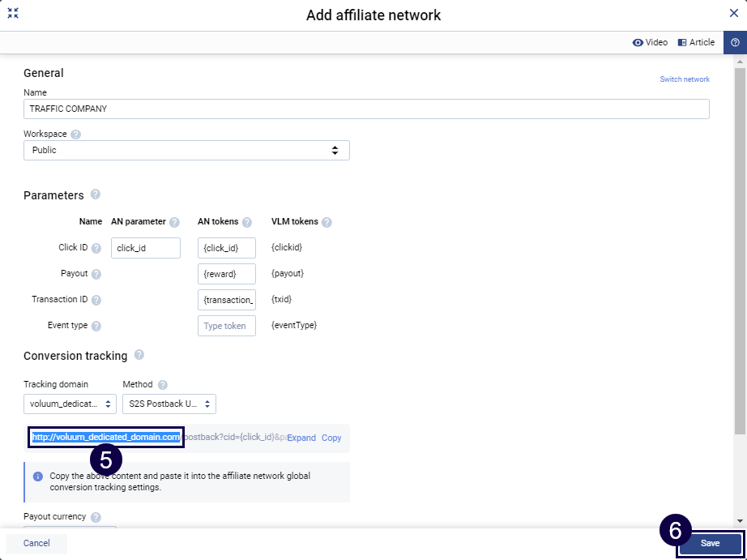Viewport: 747px width, 560px height.
Task: Open the Article help link
Action: [696, 42]
